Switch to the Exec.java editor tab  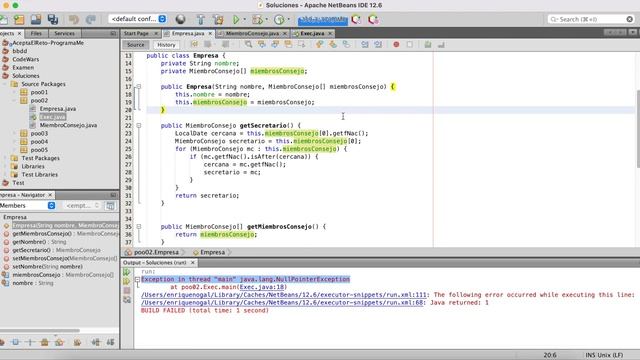point(313,33)
